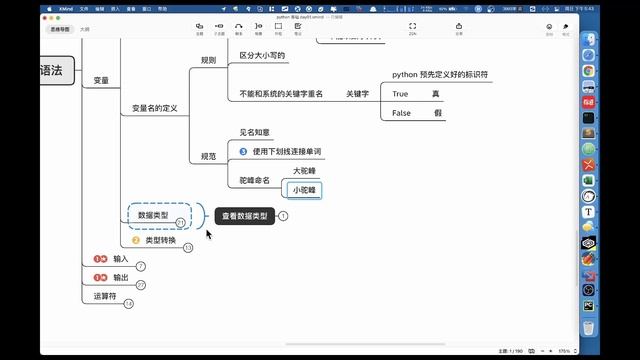Enter ZEN full-screen mode
The image size is (640, 360).
pyautogui.click(x=412, y=27)
